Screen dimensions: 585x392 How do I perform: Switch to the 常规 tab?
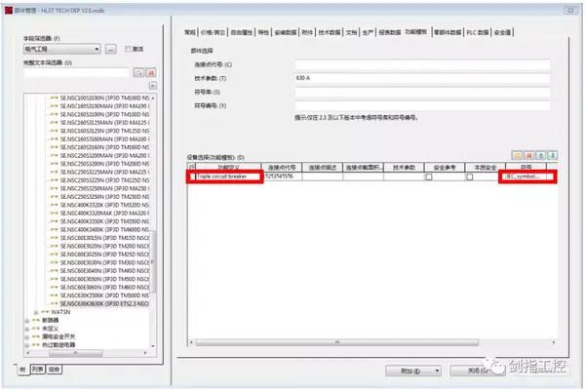pos(190,32)
